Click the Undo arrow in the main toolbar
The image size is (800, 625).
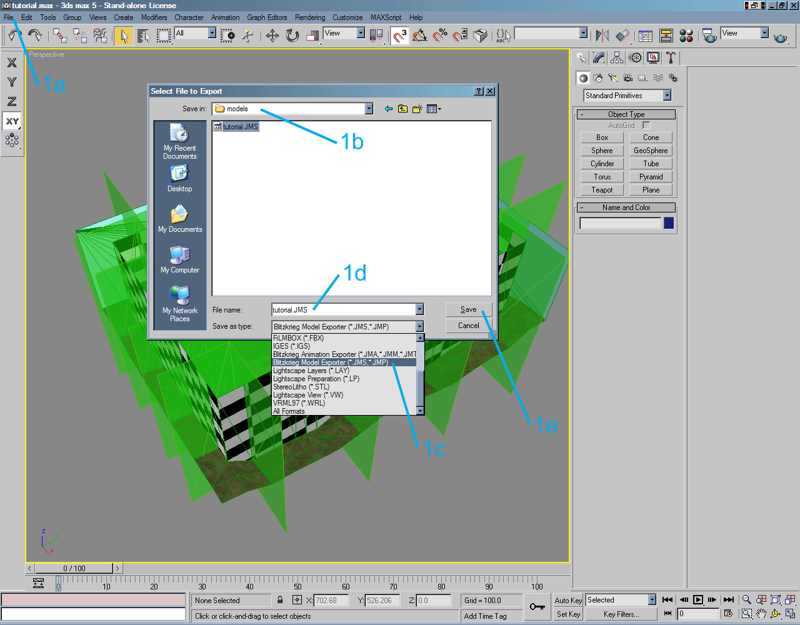point(14,35)
